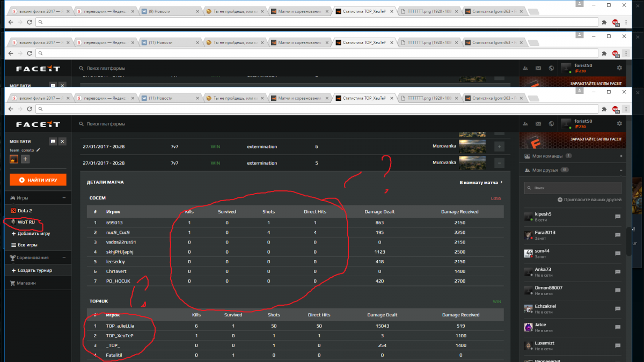Open chat with som44
Image resolution: width=644 pixels, height=362 pixels.
618,253
